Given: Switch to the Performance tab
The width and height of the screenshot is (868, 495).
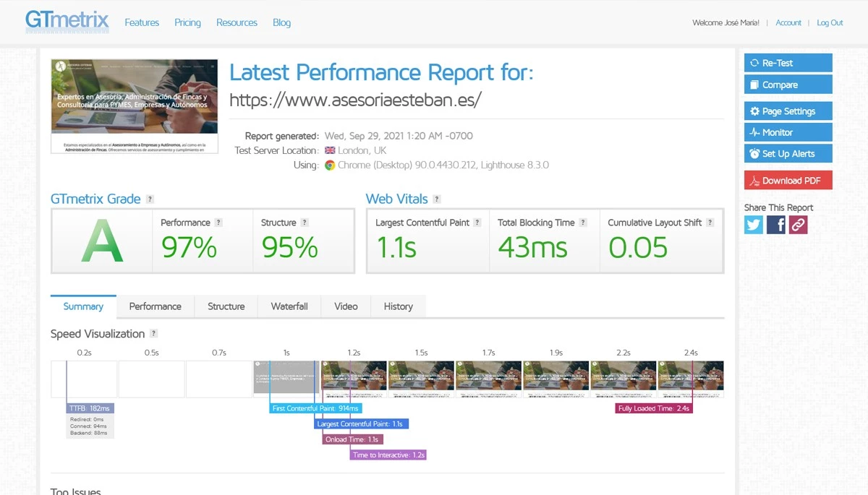Looking at the screenshot, I should pos(156,306).
